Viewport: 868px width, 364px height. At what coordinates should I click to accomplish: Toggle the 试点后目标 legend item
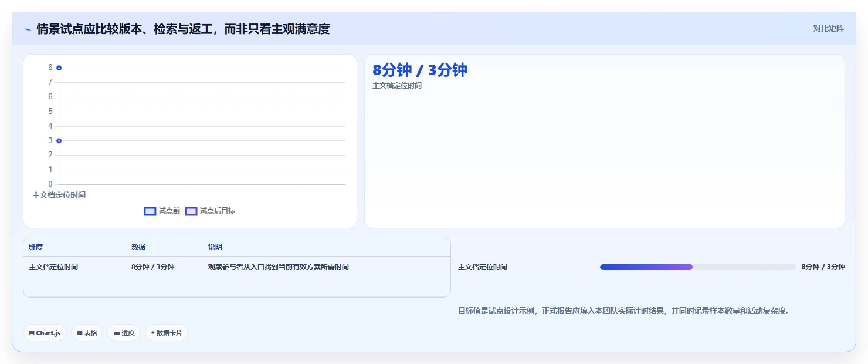tap(211, 211)
